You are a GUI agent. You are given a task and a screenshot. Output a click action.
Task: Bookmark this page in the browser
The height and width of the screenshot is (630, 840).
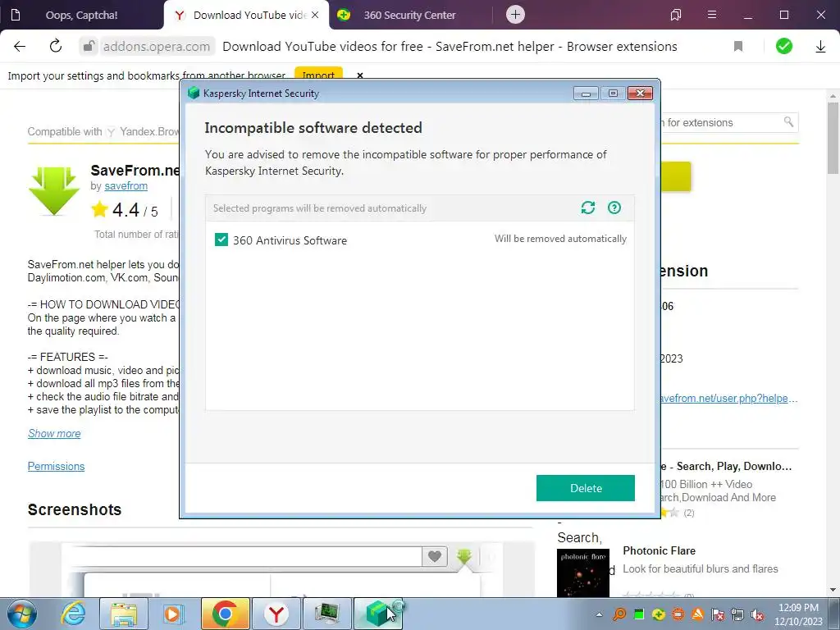tap(738, 47)
